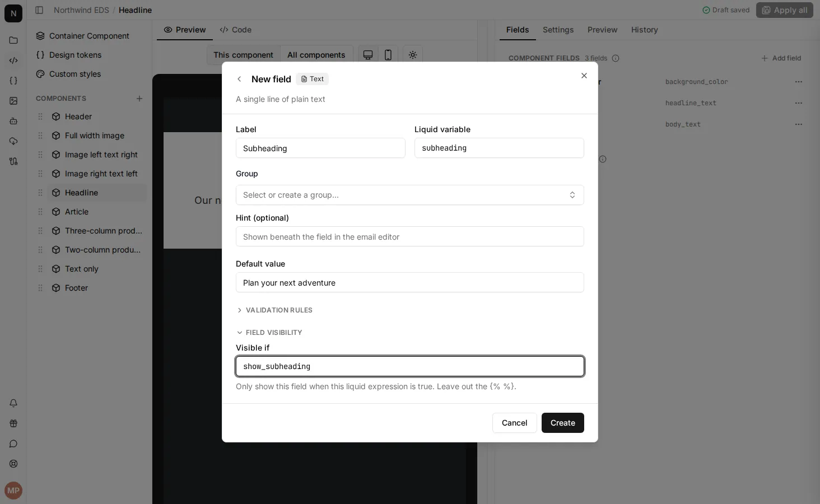Expand the Validation Rules section
Screen dimensions: 820x504
[274, 310]
